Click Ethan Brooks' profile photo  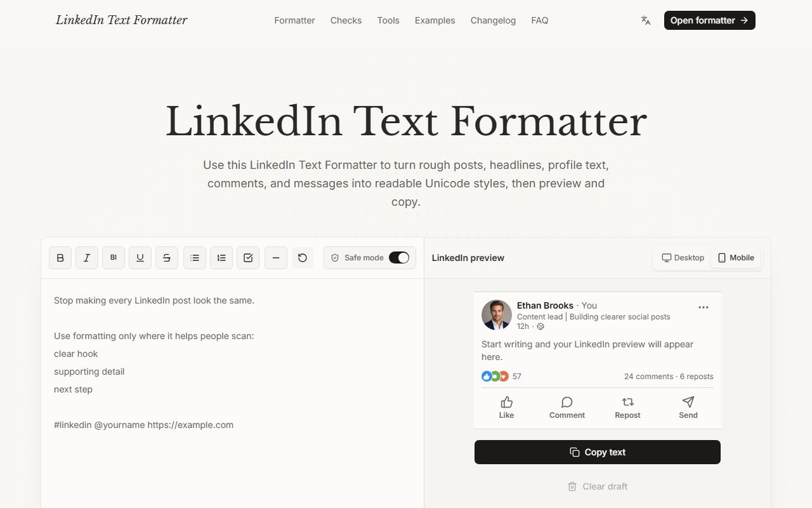497,315
